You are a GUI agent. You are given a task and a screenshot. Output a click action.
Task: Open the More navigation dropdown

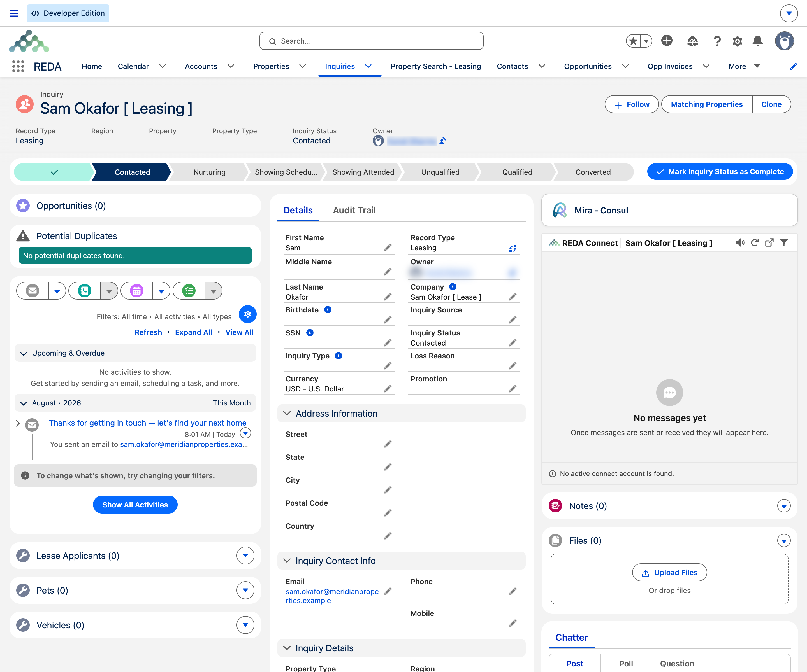click(744, 66)
